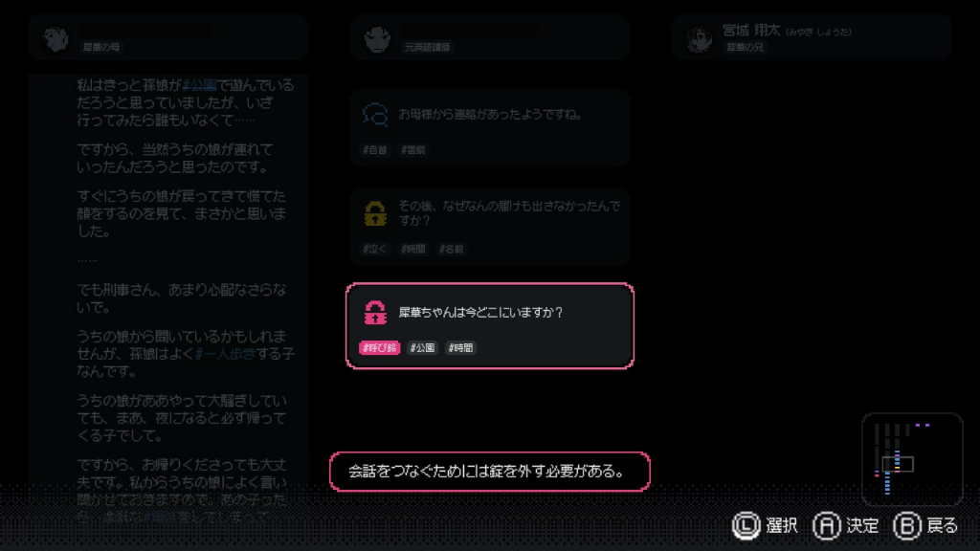Open 犀華の母 conversation column header
Screen dimensions: 980x551
tap(168, 37)
